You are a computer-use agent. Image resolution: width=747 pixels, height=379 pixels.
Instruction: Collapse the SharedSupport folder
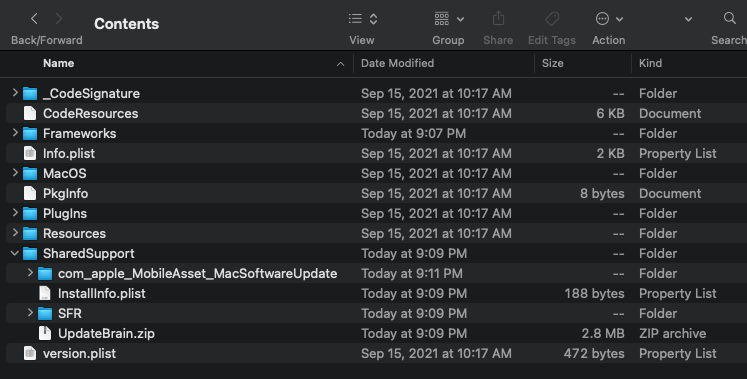coord(15,253)
